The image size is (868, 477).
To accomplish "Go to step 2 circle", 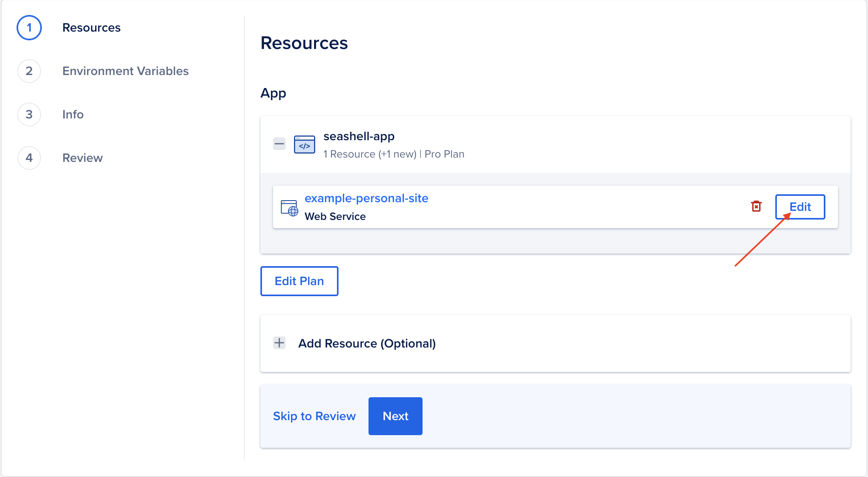I will click(x=29, y=71).
